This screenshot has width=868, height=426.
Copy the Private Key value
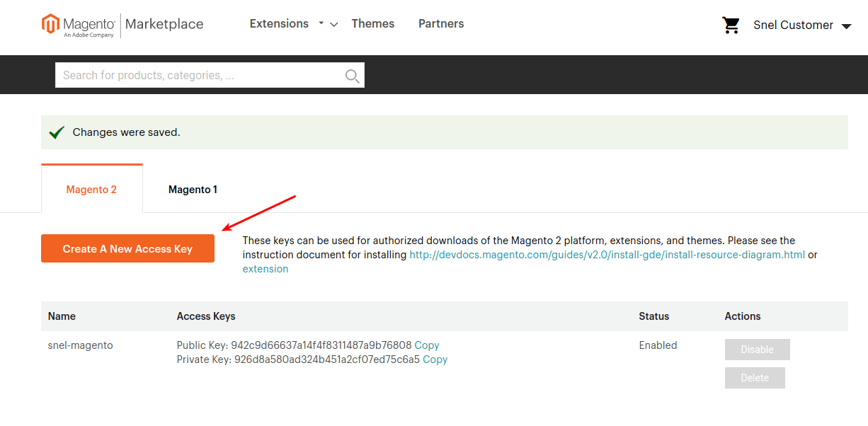(435, 359)
